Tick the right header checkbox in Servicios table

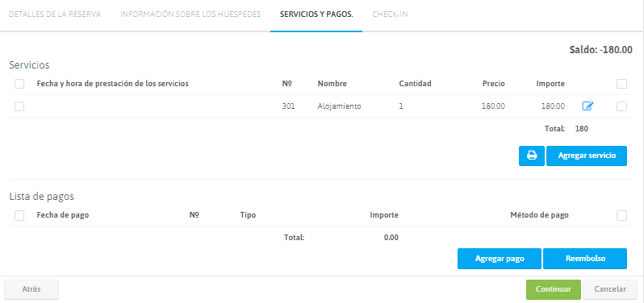pos(621,84)
